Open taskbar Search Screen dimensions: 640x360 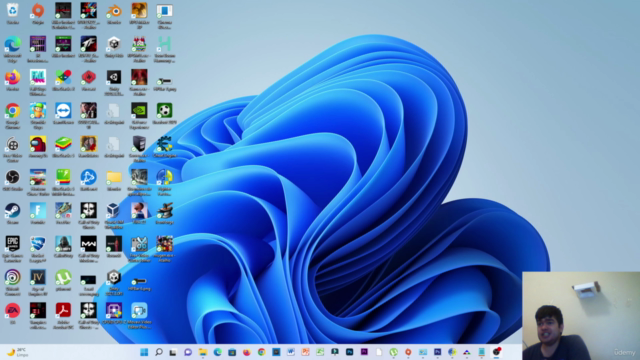point(159,352)
